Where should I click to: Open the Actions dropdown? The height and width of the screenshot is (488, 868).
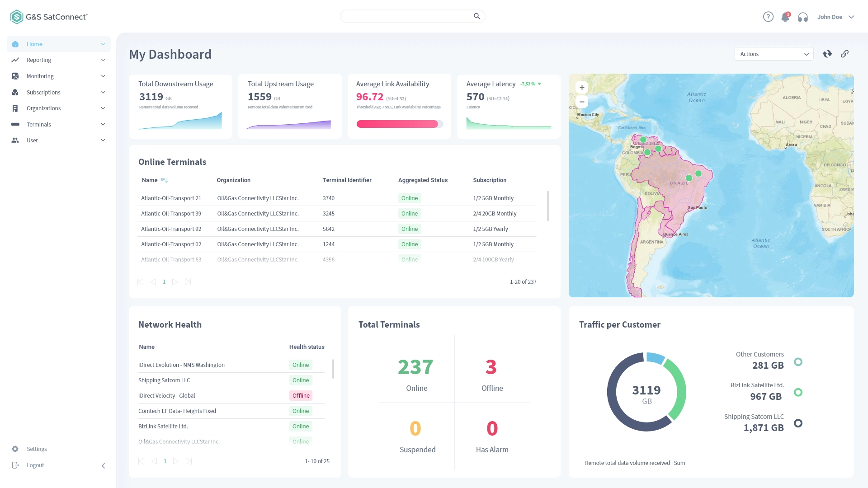point(774,54)
